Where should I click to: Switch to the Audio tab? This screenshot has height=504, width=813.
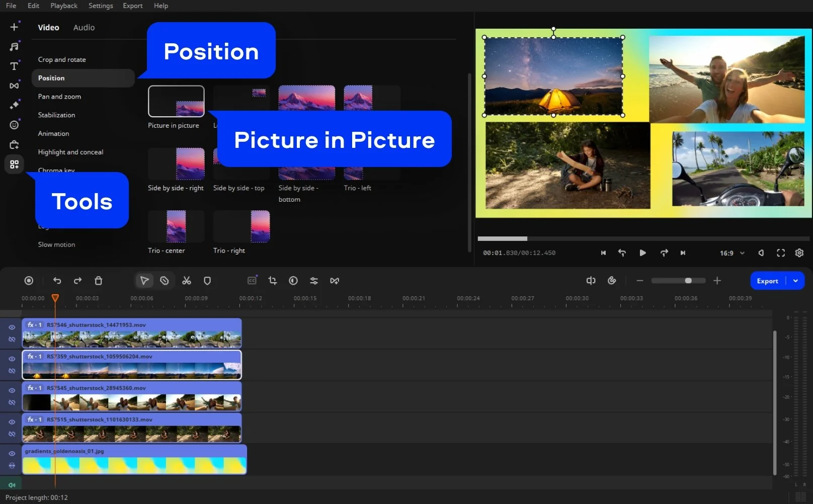tap(84, 28)
